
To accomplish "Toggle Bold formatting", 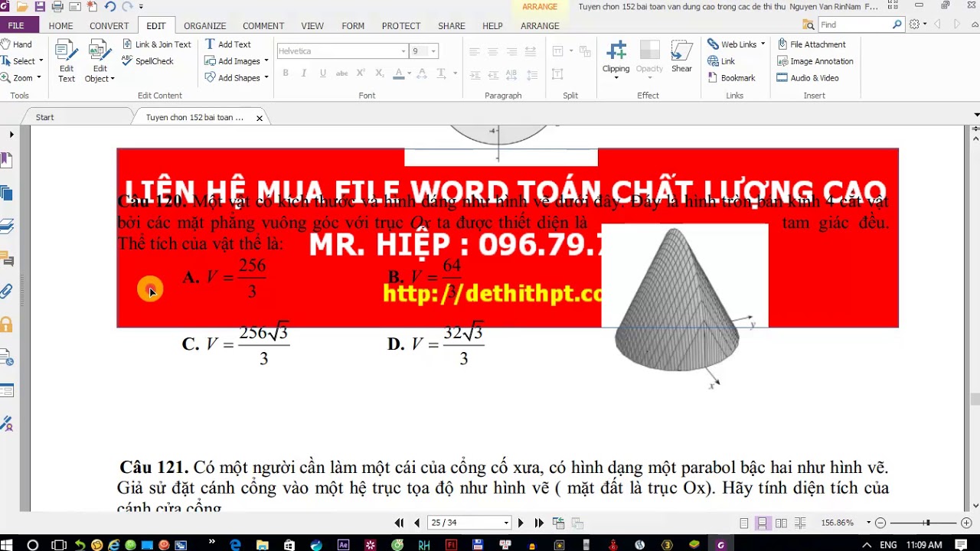I will coord(286,73).
